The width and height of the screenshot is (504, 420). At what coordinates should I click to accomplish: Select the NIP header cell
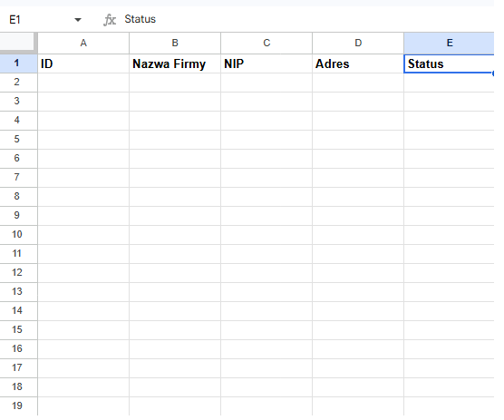[x=267, y=63]
